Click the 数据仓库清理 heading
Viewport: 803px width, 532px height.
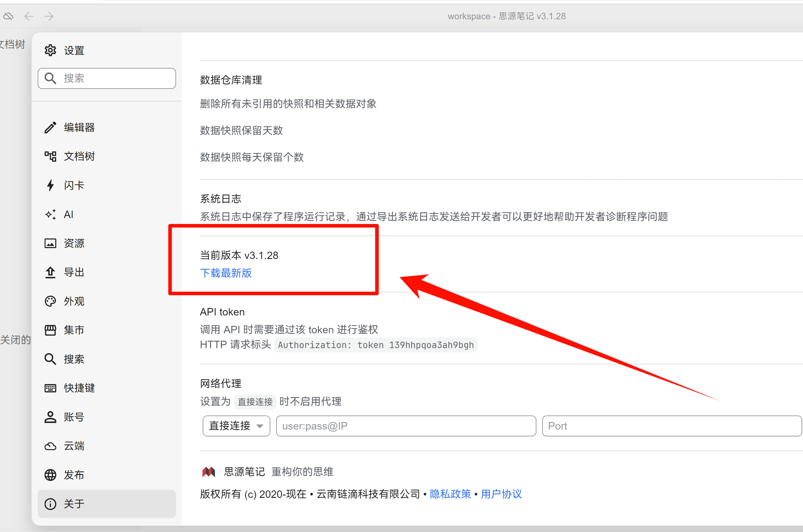231,80
